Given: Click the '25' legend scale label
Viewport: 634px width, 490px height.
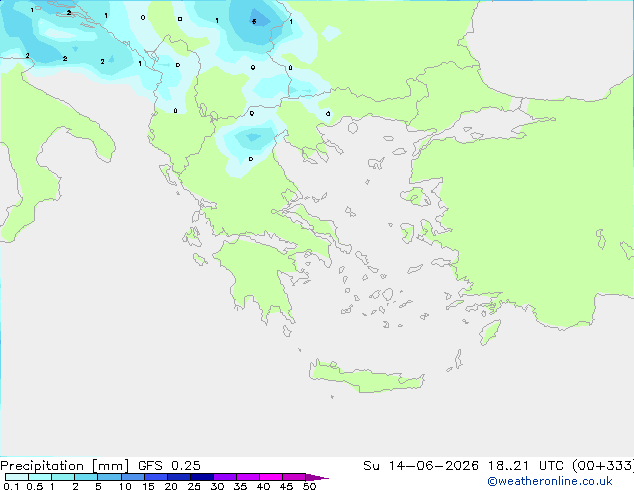Looking at the screenshot, I should pyautogui.click(x=194, y=486).
